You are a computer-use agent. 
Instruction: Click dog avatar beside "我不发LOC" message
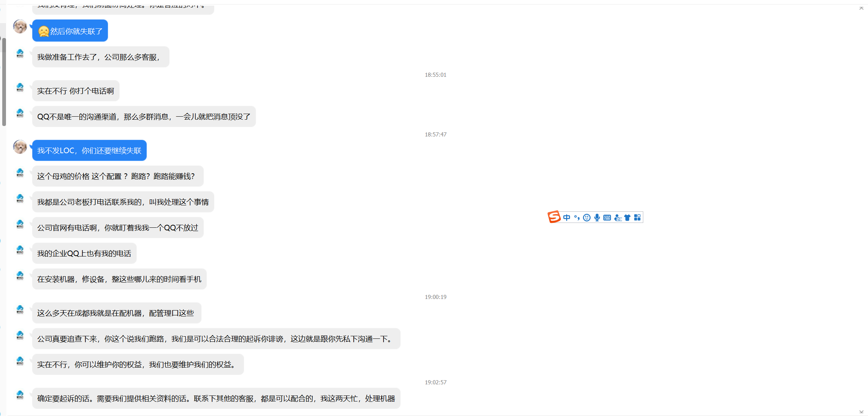pos(20,147)
